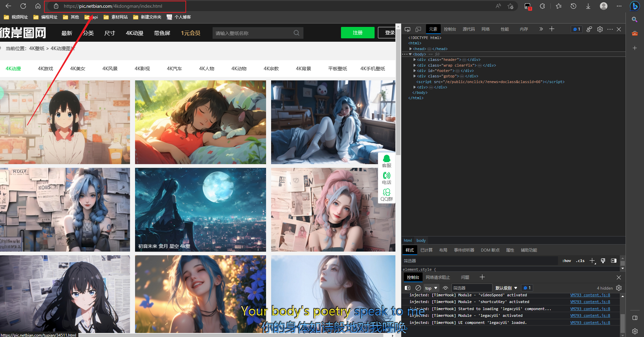Expand the head element node
This screenshot has width=644, height=337.
pyautogui.click(x=411, y=49)
